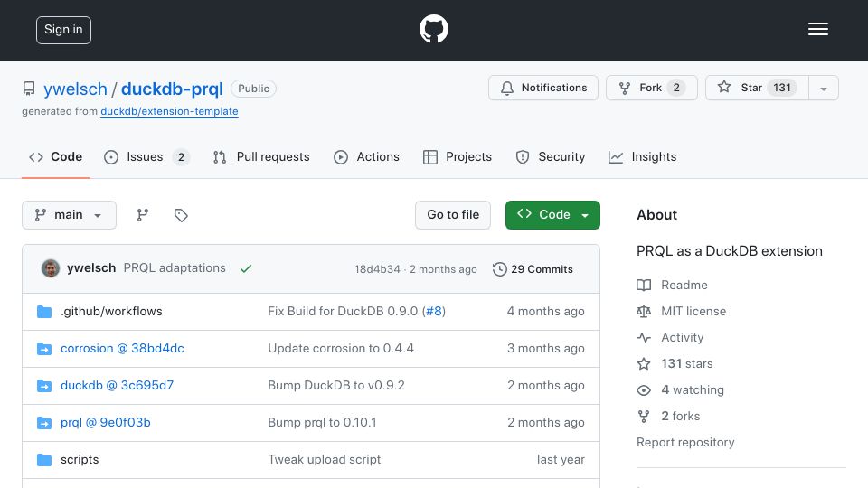
Task: Click submodule icon beside corrosion
Action: coord(44,349)
